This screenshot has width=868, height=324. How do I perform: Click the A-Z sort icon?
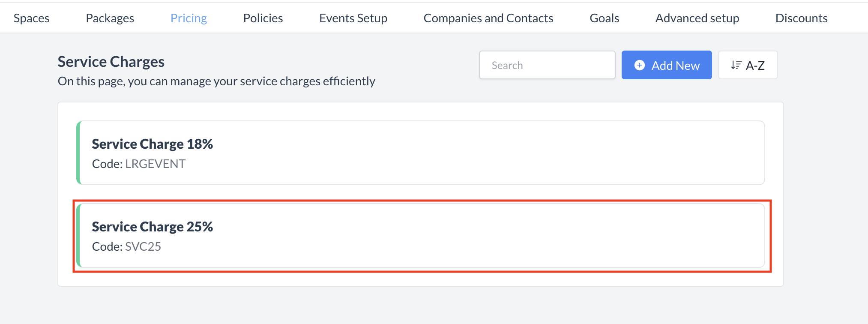[x=736, y=65]
